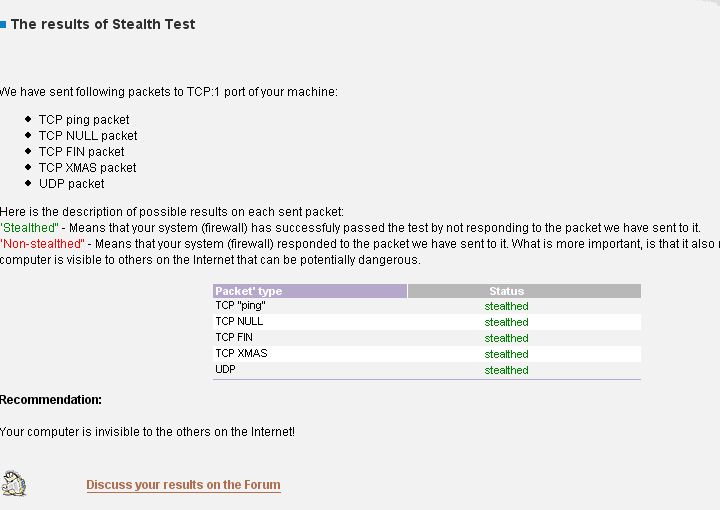Click the TCP XMAS packet list item
This screenshot has width=720, height=510.
88,168
